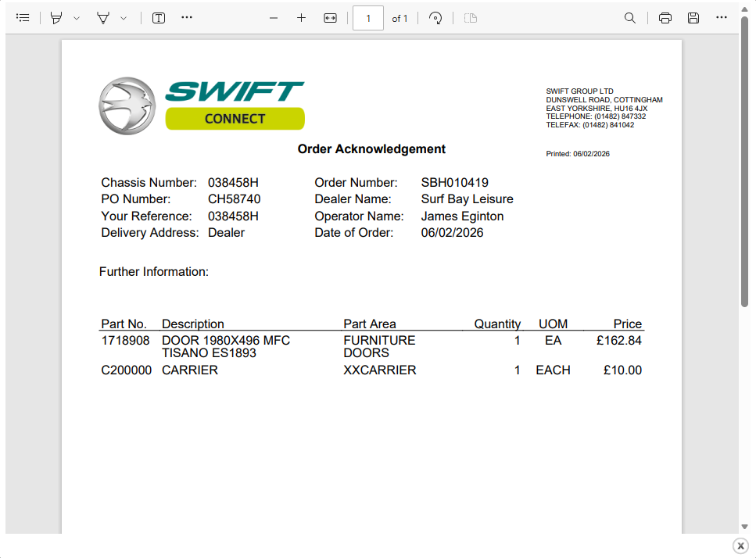Zoom in with the plus button
756x558 pixels.
tap(301, 18)
